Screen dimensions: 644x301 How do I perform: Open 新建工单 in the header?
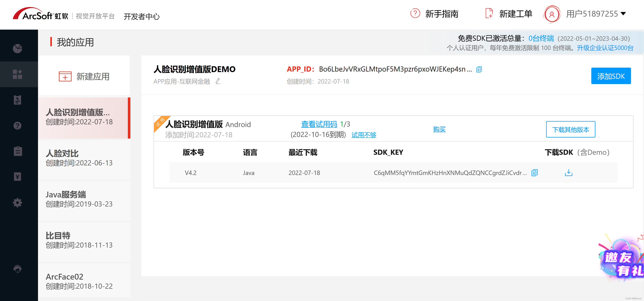tap(515, 14)
